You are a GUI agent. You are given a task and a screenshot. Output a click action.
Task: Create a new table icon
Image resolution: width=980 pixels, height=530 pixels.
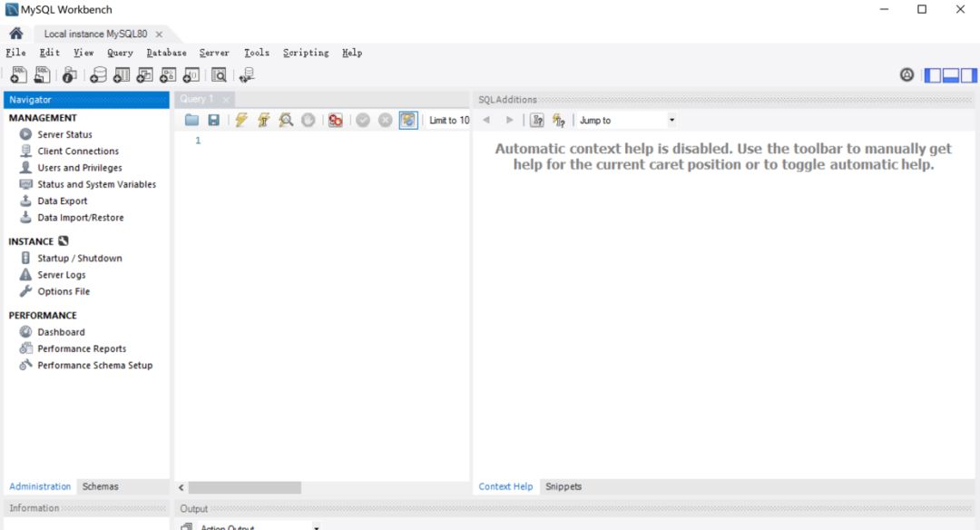point(122,75)
